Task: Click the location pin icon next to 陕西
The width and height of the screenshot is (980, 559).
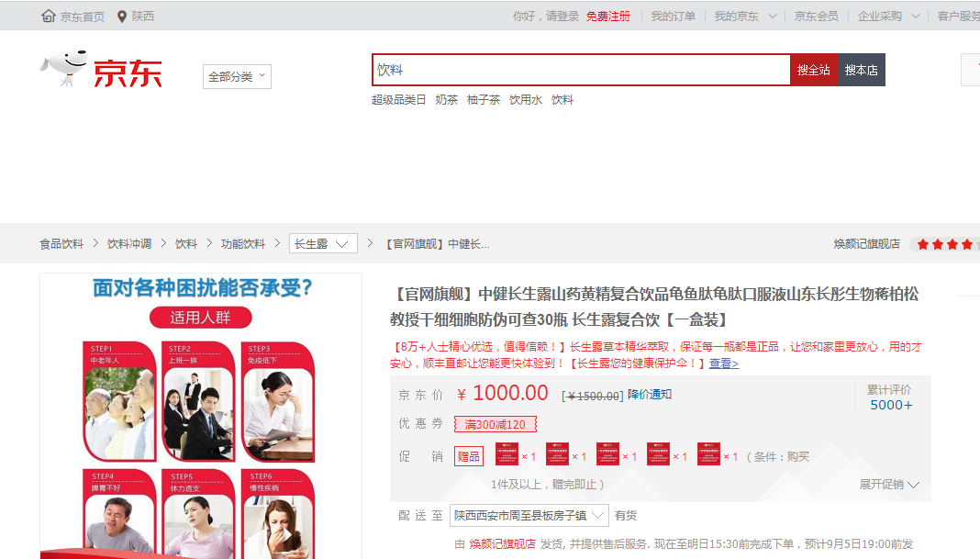Action: 122,17
